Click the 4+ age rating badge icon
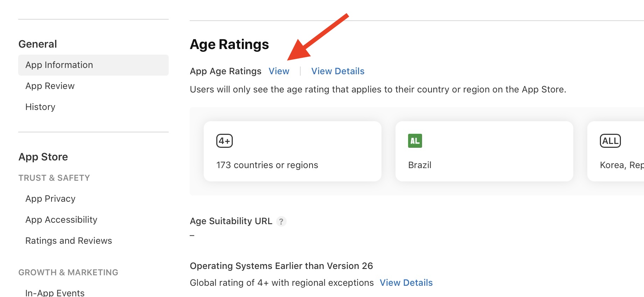 pos(224,141)
